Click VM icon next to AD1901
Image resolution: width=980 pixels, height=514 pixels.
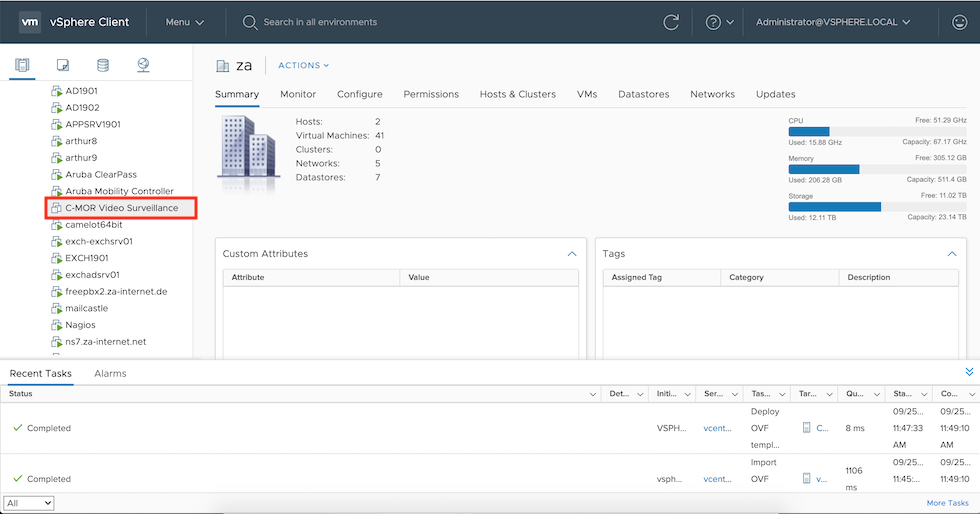click(x=56, y=91)
